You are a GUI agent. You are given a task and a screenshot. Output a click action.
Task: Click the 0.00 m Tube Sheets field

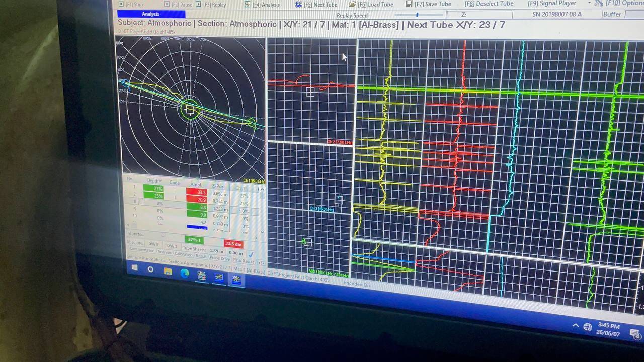click(235, 253)
